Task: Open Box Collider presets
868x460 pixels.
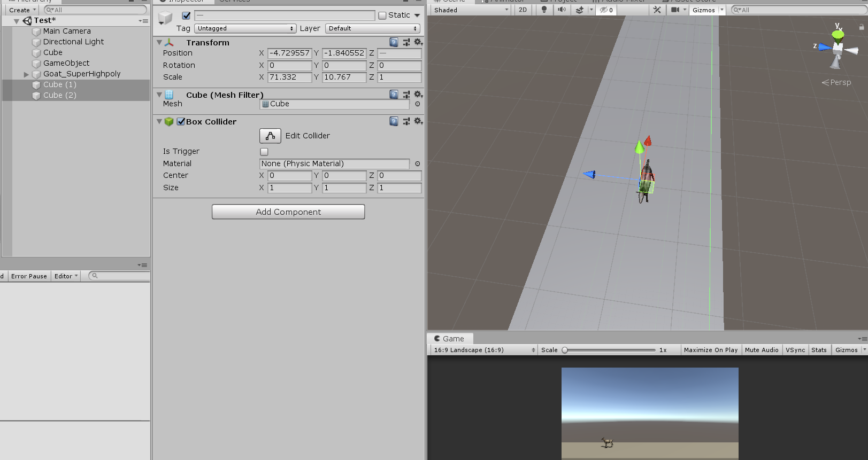Action: point(406,121)
